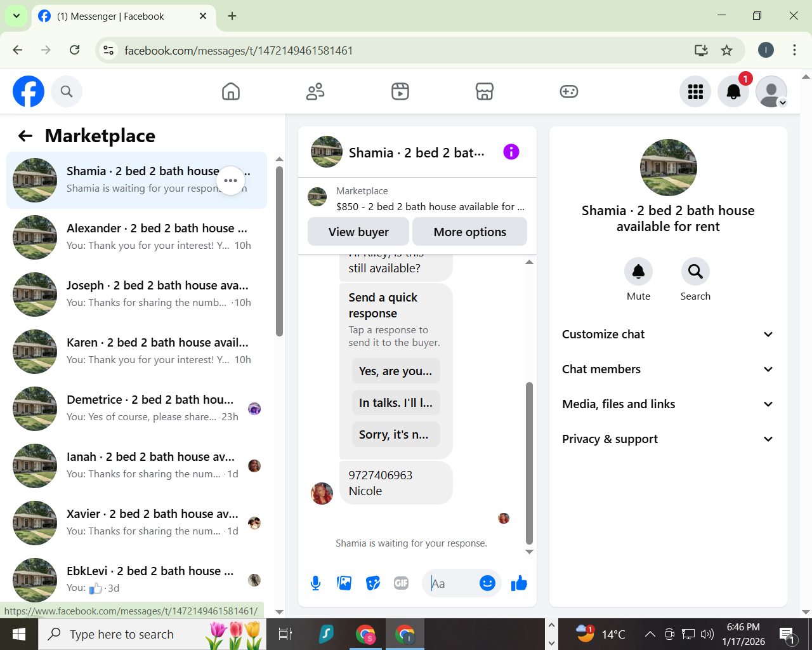Open Joseph's 2 bed 2 bath house chat

tap(136, 295)
